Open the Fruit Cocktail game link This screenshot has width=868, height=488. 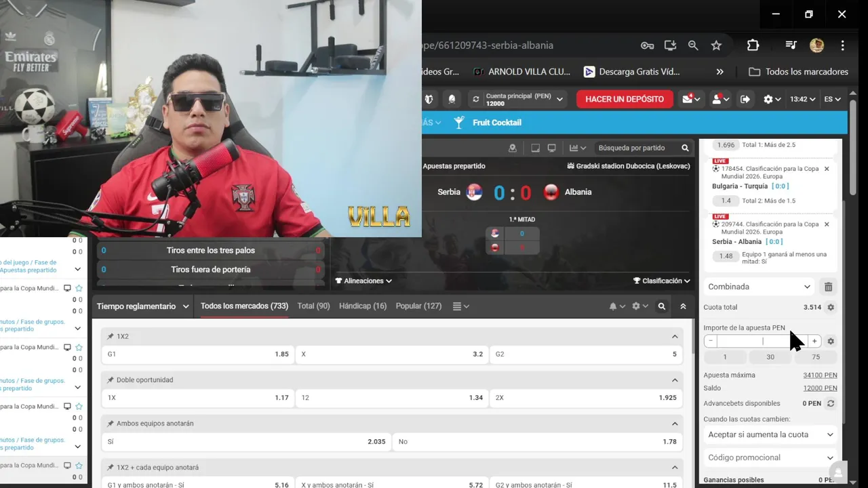tap(497, 123)
